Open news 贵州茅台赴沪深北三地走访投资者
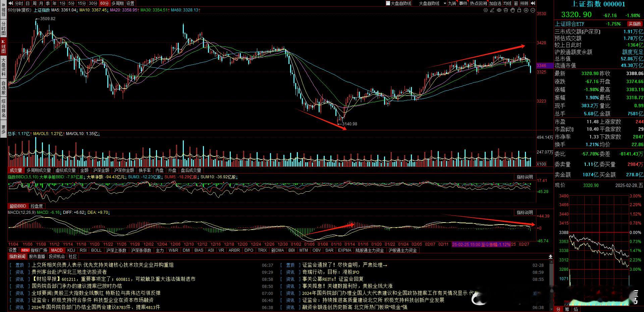This screenshot has height=312, width=644. tap(69, 272)
